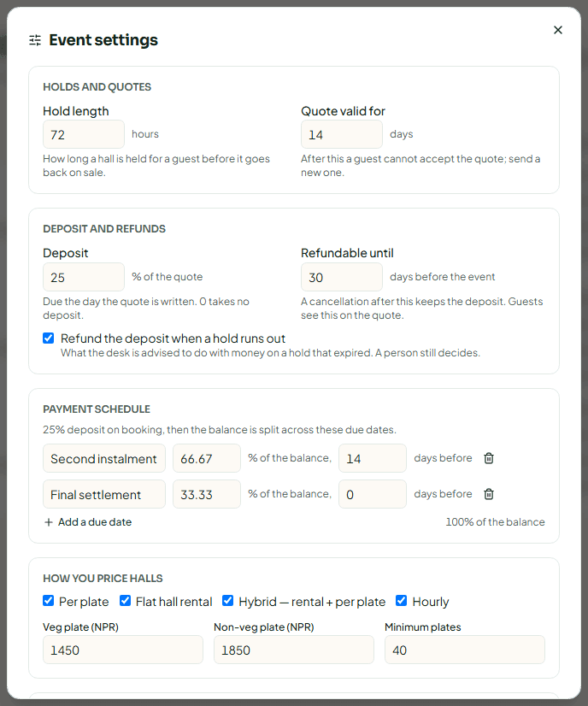Edit the 0 days before field for Final settlement
The image size is (588, 706).
[373, 494]
